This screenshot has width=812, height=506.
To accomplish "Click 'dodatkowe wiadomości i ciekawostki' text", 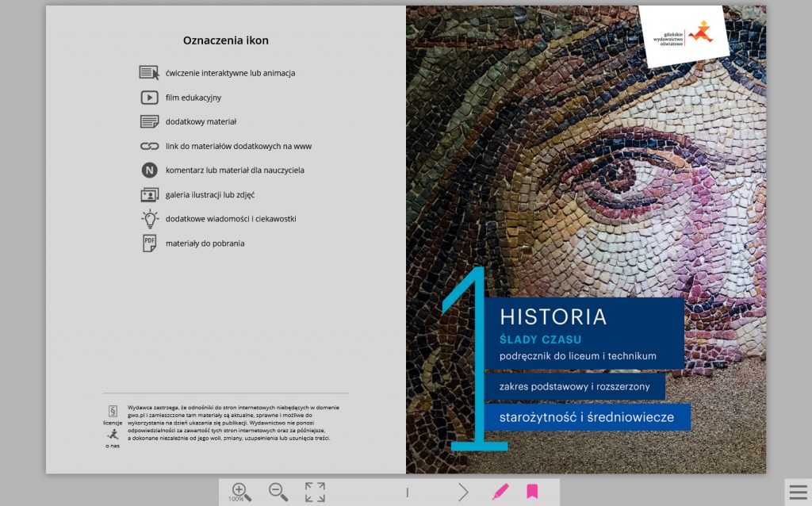I will [231, 219].
